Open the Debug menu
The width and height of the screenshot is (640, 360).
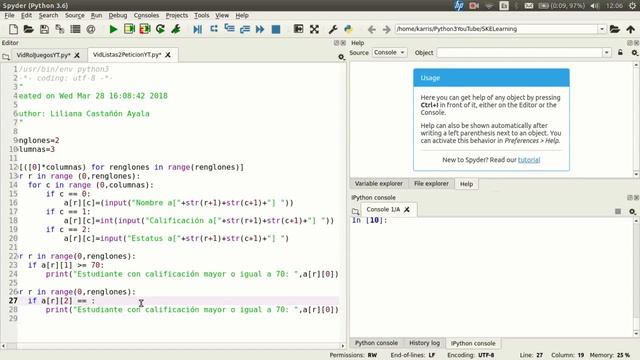click(x=118, y=15)
